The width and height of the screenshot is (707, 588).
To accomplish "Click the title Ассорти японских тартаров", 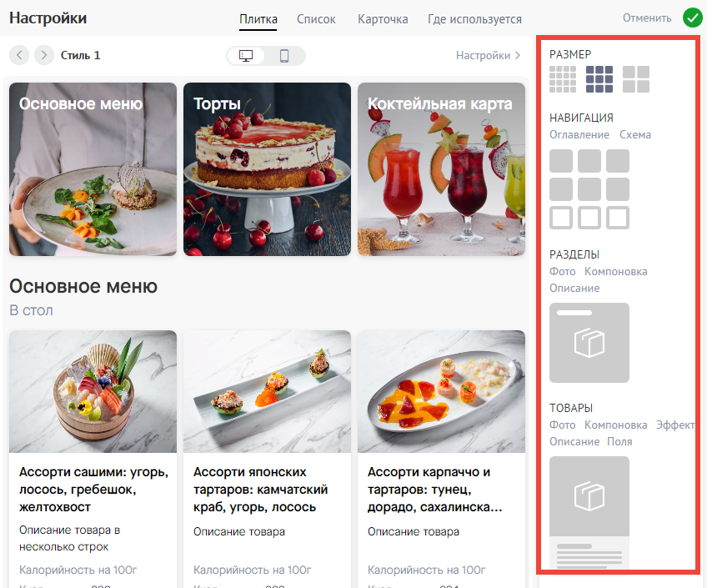I will tap(261, 490).
